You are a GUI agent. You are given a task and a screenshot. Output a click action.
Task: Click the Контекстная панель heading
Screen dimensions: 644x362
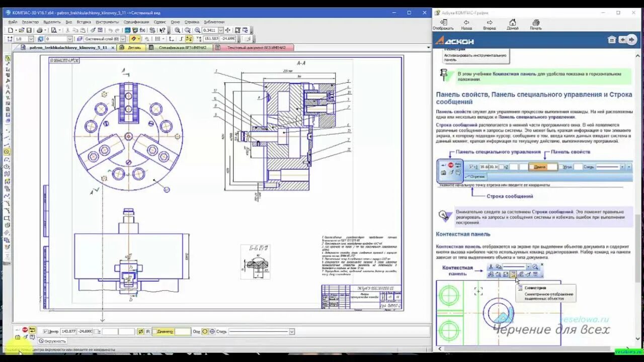click(x=463, y=234)
